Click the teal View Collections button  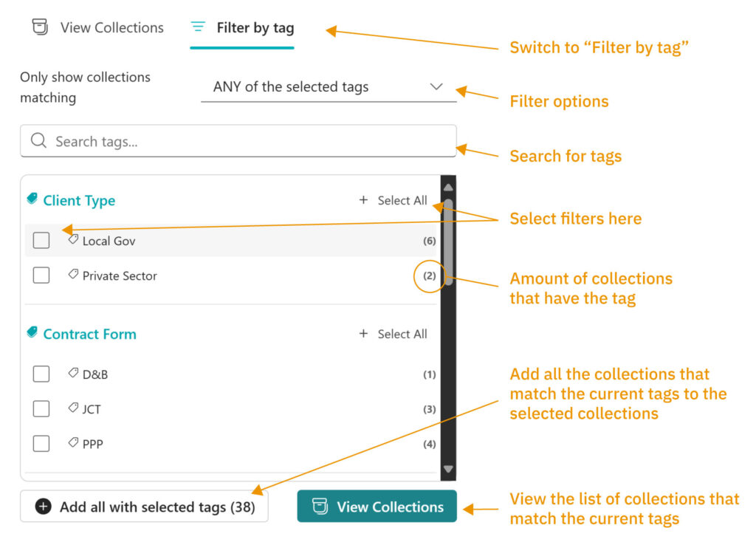point(377,507)
